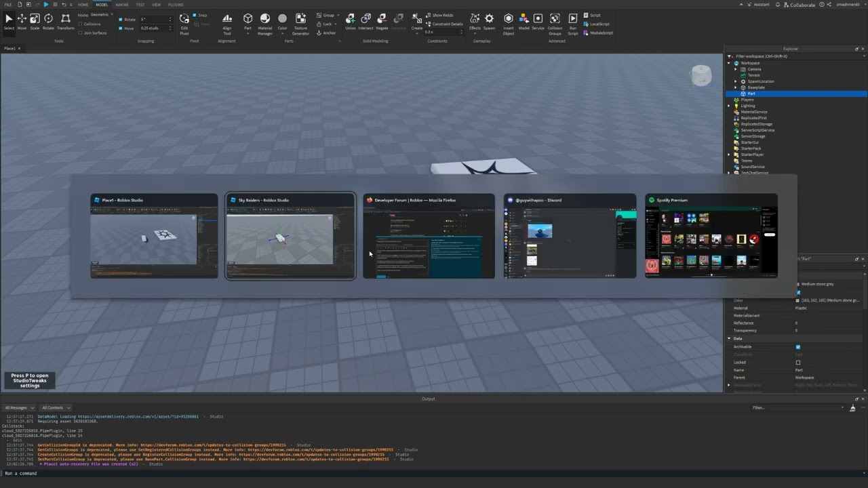Screen dimensions: 868x488
Task: Click the Run Script button
Action: (573, 22)
